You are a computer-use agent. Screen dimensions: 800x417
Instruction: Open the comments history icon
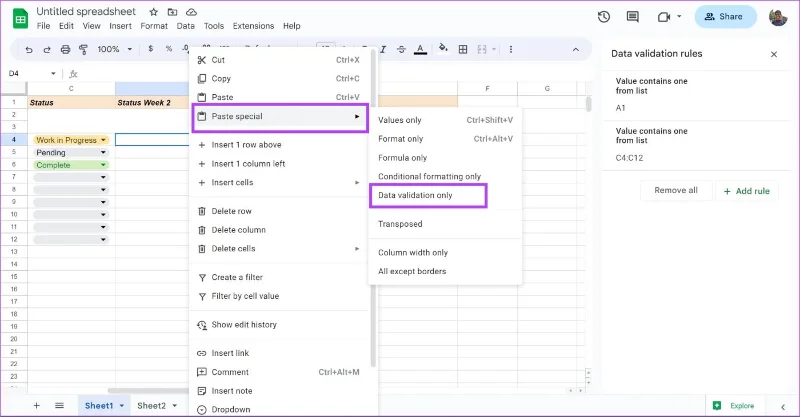click(x=633, y=17)
